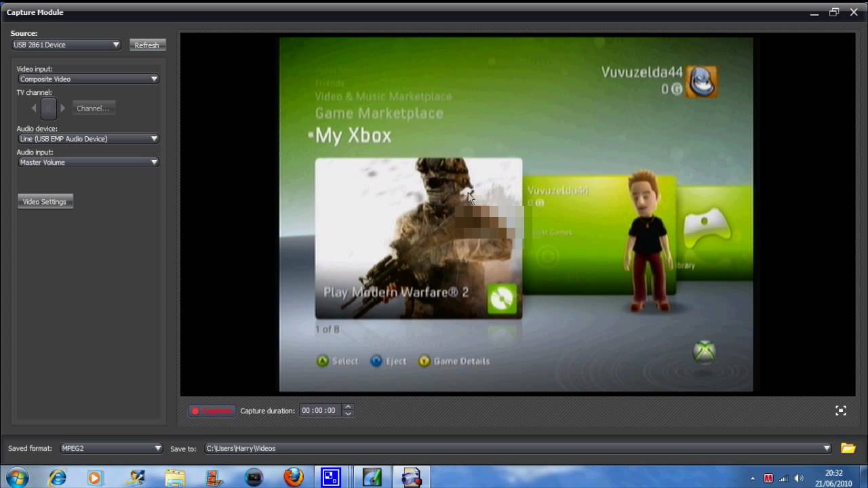This screenshot has width=868, height=488.
Task: Open the Audio device dropdown
Action: (x=88, y=138)
